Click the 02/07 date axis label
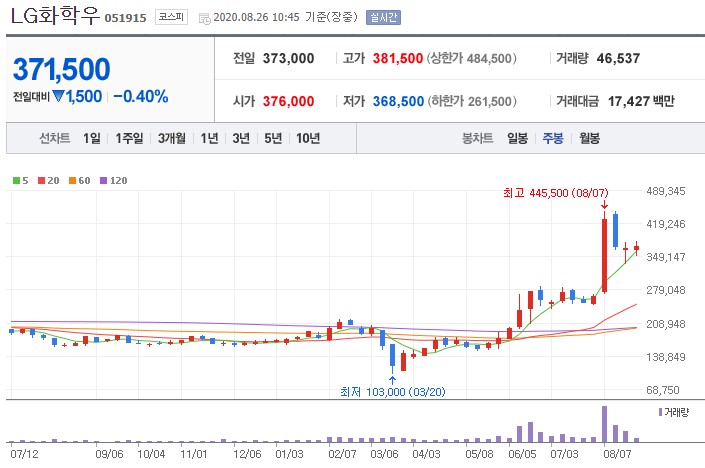This screenshot has width=705, height=468. pyautogui.click(x=342, y=454)
